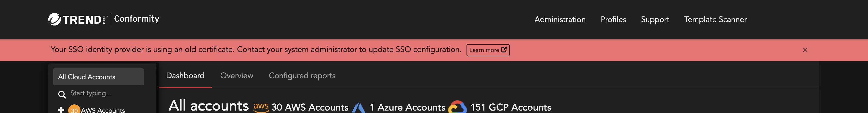Go to Template Scanner
Screen dimensions: 868x113
(x=715, y=20)
